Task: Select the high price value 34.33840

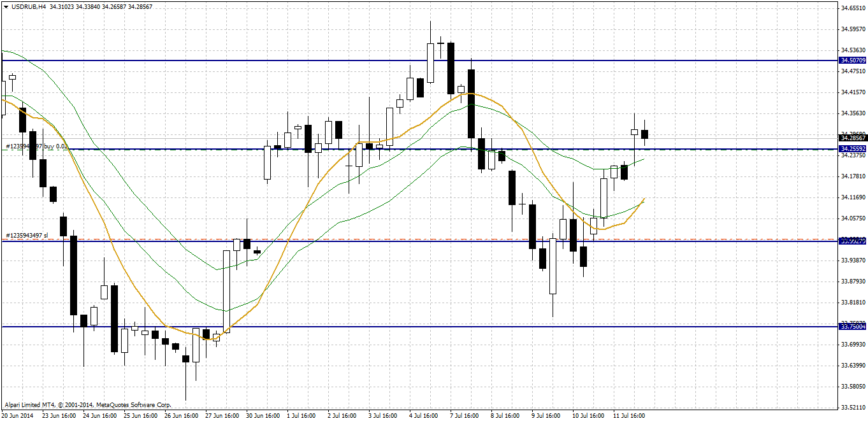Action: pyautogui.click(x=89, y=6)
